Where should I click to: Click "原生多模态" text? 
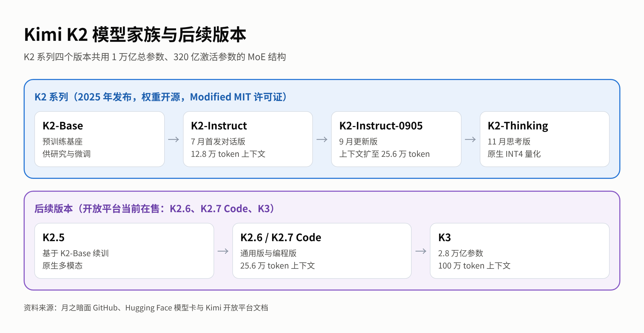pyautogui.click(x=63, y=266)
